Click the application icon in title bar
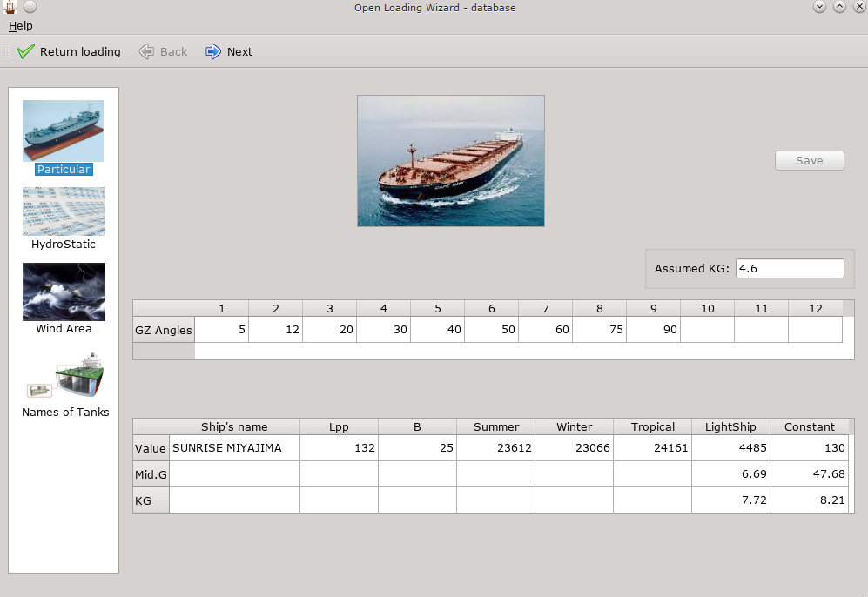 (9, 7)
